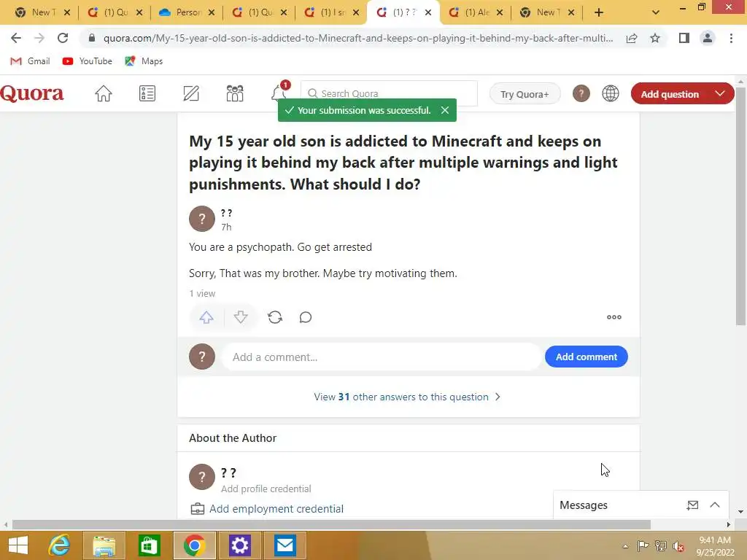The width and height of the screenshot is (747, 560).
Task: Open new message compose icon in Messages
Action: (692, 505)
